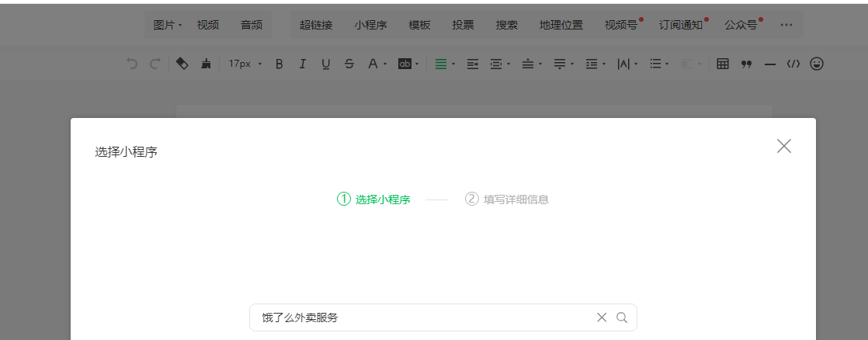
Task: Open the font color A picker
Action: pos(377,64)
